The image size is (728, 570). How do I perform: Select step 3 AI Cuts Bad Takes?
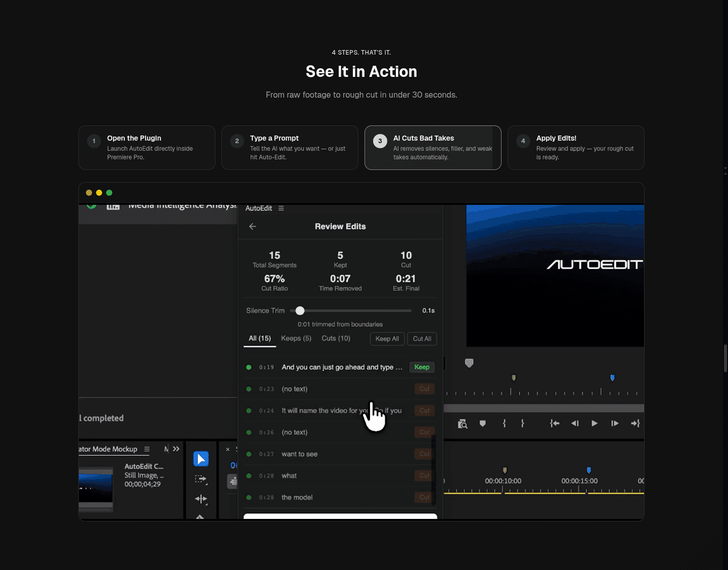pos(433,148)
